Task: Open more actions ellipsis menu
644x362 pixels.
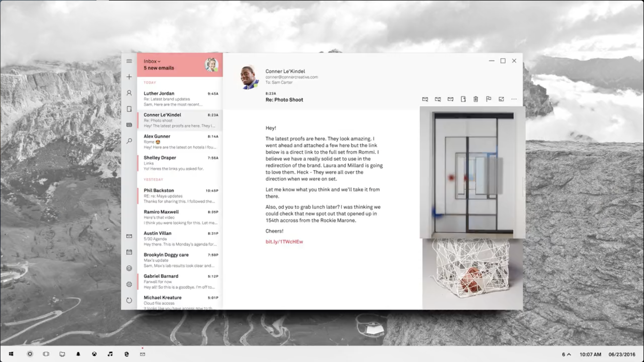Action: 514,99
